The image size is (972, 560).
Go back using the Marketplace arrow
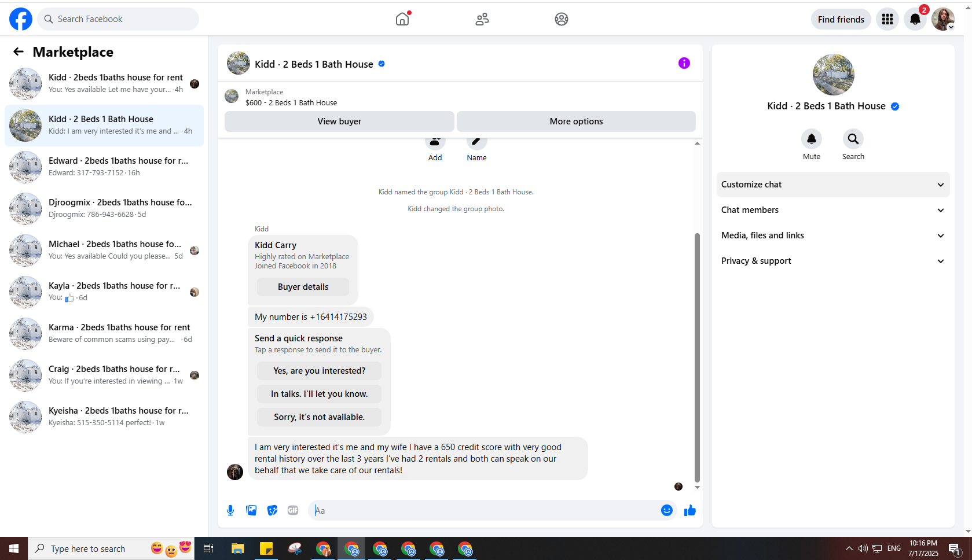(x=19, y=52)
